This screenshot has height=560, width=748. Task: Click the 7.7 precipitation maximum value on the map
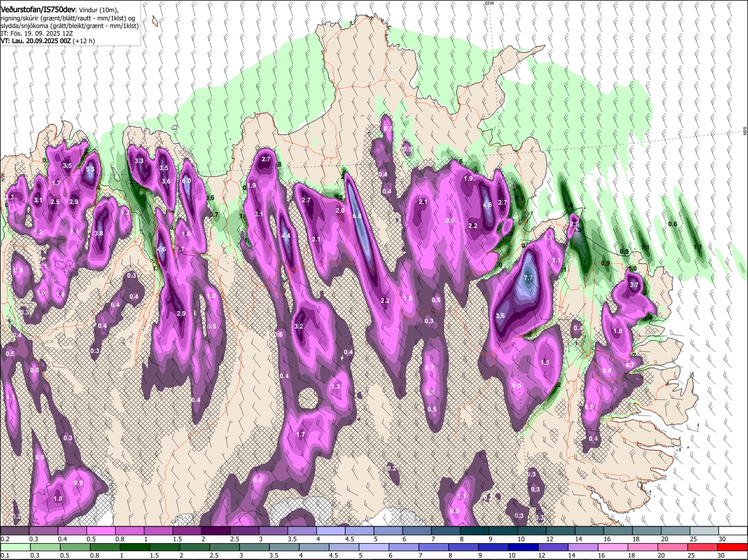[529, 278]
